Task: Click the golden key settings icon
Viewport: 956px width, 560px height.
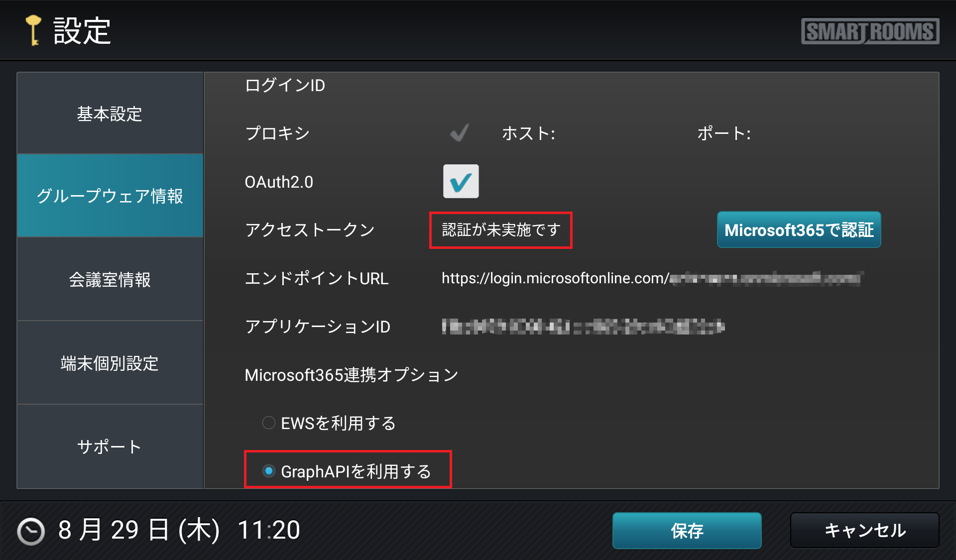Action: [33, 30]
